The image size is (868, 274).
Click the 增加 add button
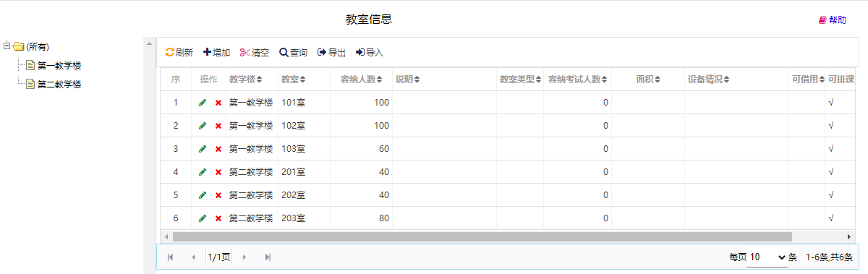pyautogui.click(x=217, y=53)
